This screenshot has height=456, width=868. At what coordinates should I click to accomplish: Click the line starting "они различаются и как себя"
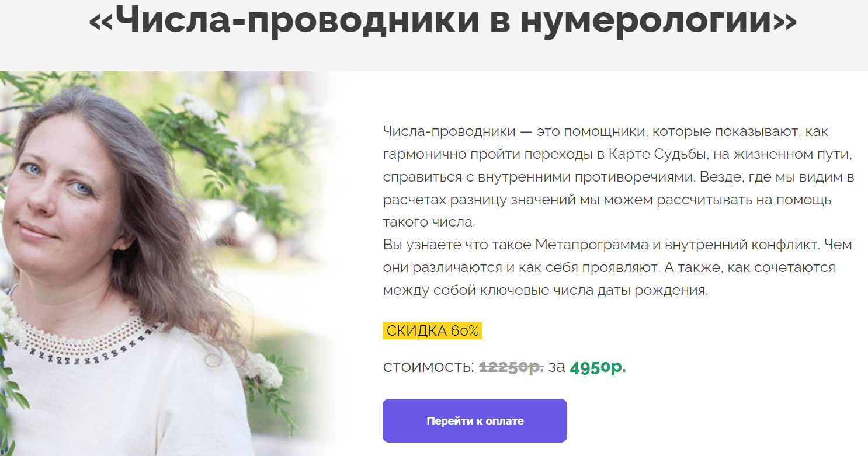609,267
